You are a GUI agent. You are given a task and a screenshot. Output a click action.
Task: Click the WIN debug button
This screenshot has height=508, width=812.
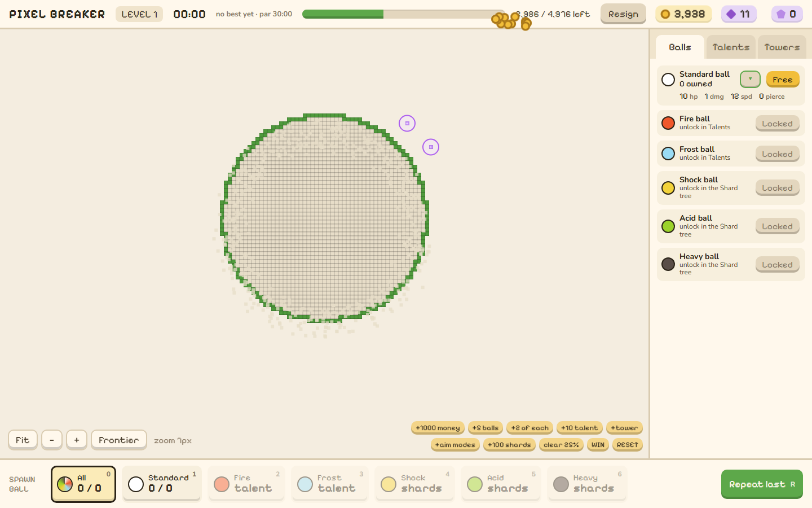598,445
